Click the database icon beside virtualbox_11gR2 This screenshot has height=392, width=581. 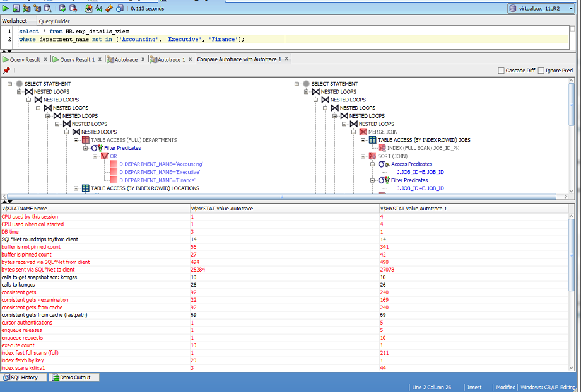pos(513,9)
